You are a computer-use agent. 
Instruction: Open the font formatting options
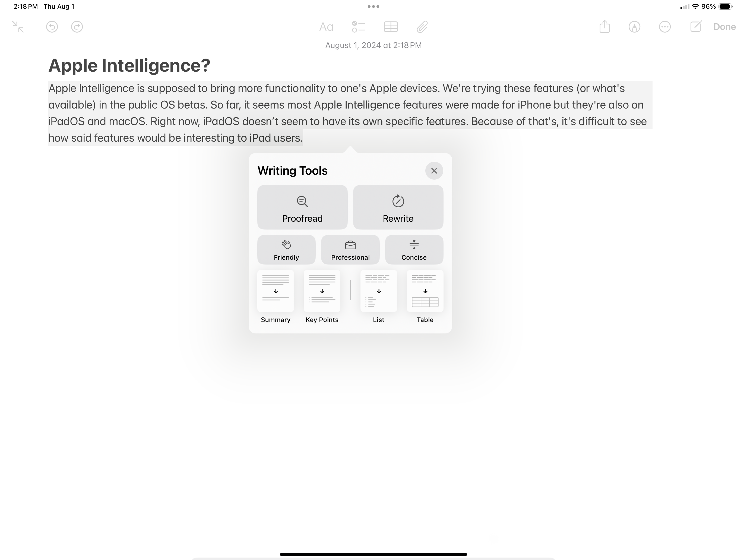[326, 27]
